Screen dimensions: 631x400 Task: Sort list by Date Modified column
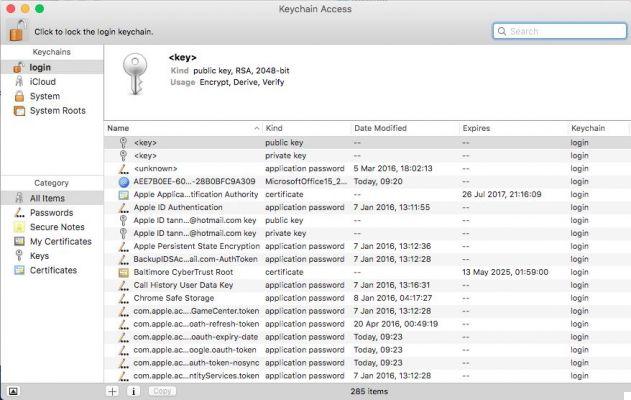point(405,128)
